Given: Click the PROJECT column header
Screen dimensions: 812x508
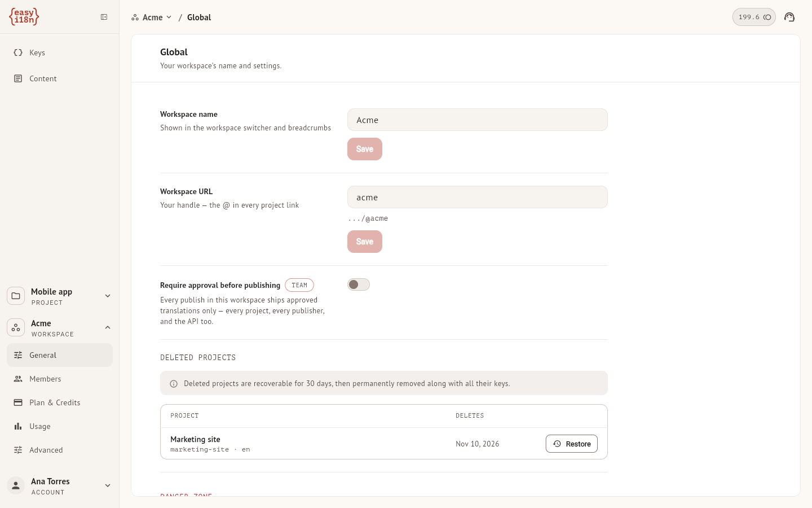Looking at the screenshot, I should click(x=184, y=415).
